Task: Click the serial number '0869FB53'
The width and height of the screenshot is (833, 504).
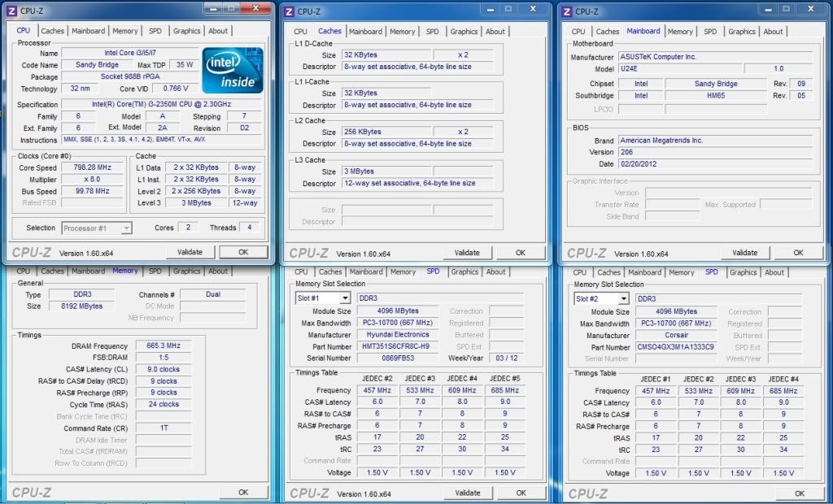Action: point(398,358)
